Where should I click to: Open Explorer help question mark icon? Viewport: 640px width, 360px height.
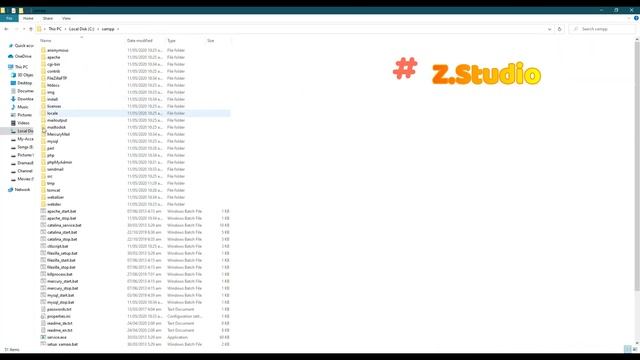[636, 18]
